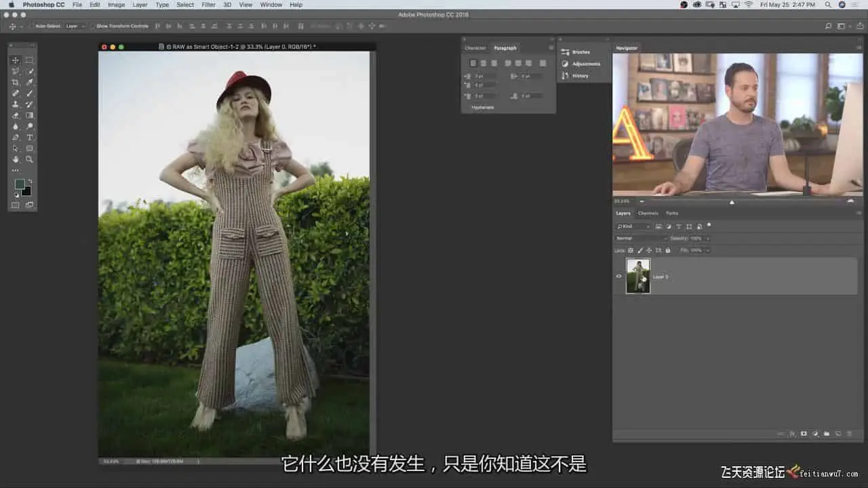Toggle the layer filter on/off switch
The height and width of the screenshot is (488, 868).
(x=709, y=225)
